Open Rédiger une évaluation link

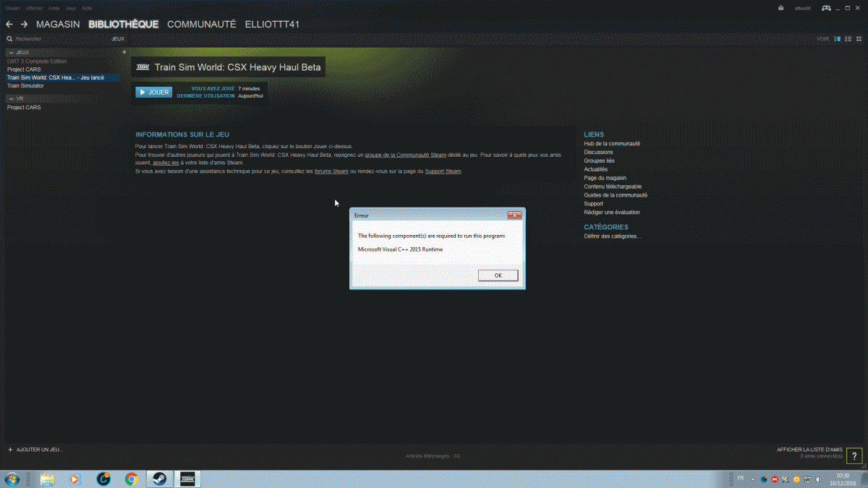[612, 213]
